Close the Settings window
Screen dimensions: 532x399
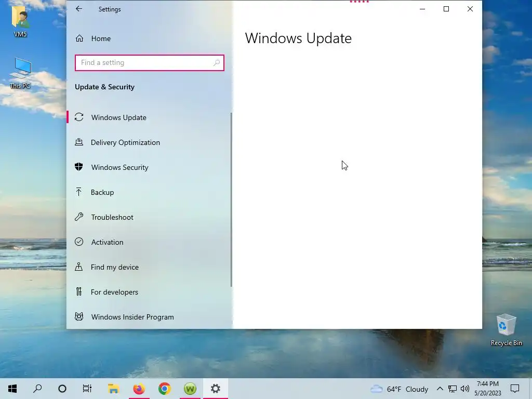(470, 9)
